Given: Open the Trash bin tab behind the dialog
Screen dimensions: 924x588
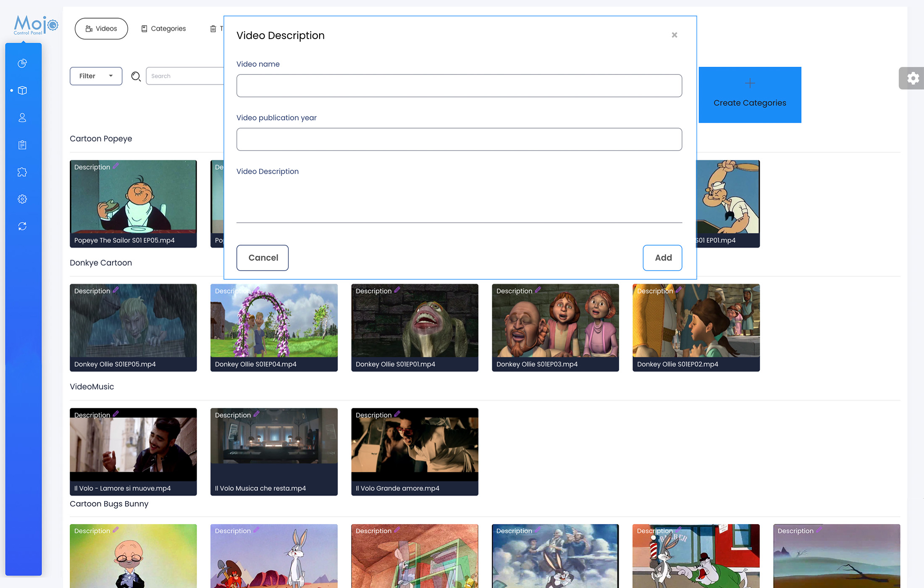Looking at the screenshot, I should tap(213, 28).
